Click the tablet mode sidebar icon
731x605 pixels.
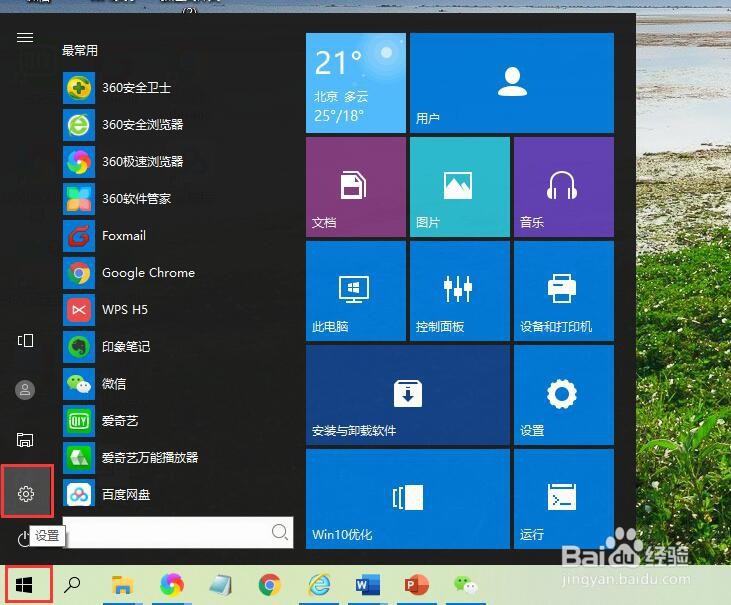point(25,341)
